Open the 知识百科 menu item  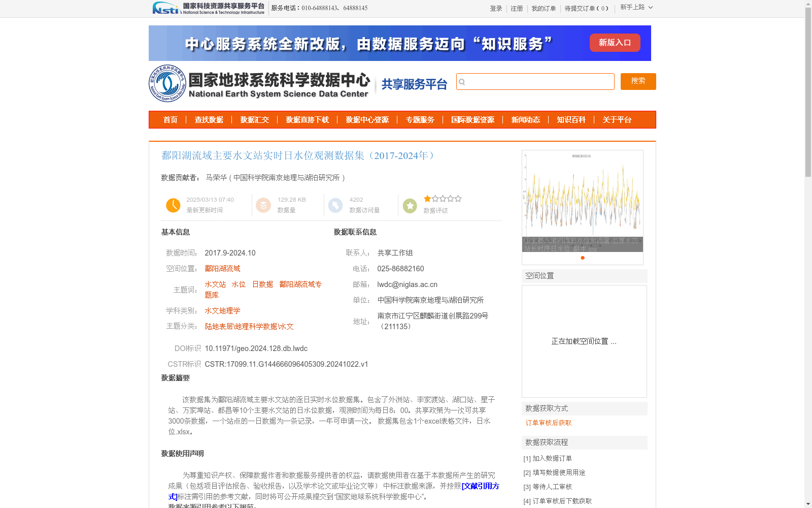pyautogui.click(x=570, y=120)
